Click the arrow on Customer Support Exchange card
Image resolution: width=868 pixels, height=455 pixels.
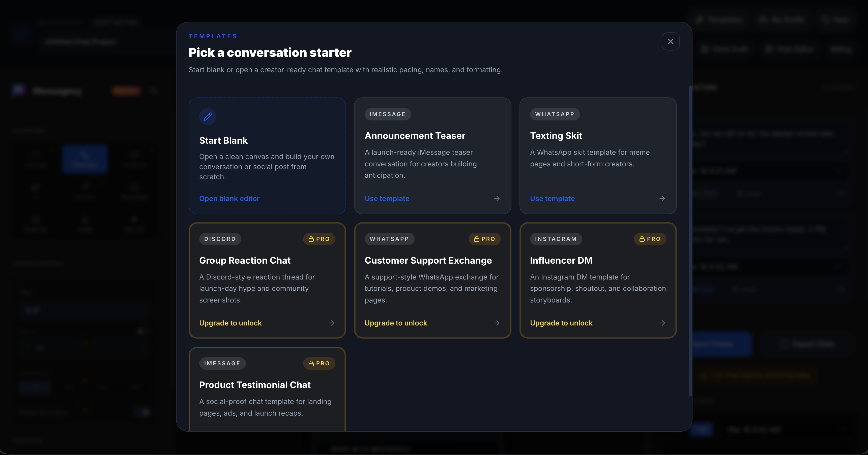click(x=496, y=323)
